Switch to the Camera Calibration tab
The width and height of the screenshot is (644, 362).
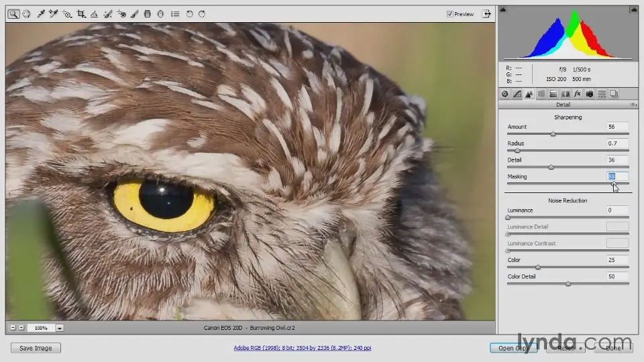point(589,94)
